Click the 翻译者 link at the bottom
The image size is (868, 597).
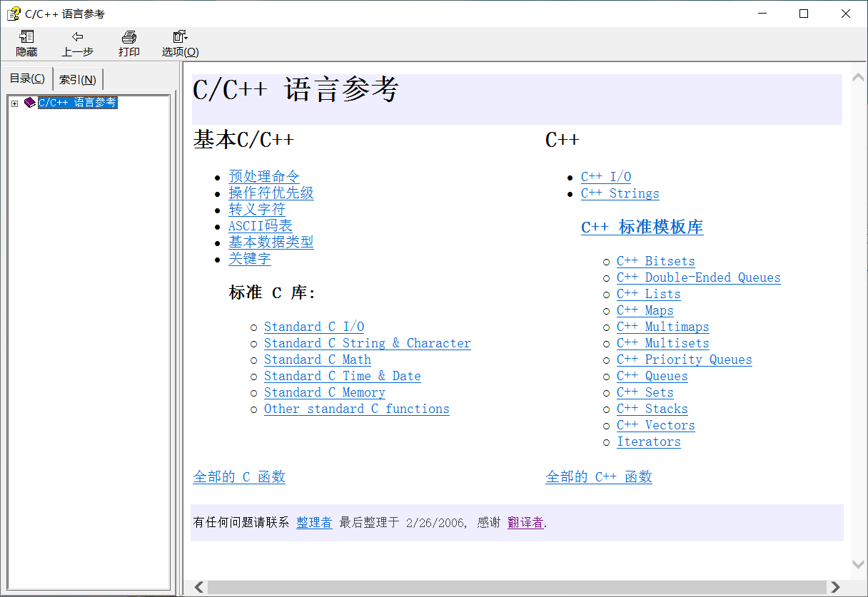[525, 522]
